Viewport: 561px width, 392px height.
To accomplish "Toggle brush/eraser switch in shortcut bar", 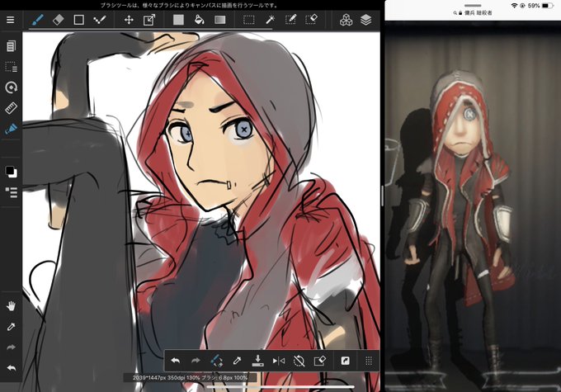I will coord(216,361).
